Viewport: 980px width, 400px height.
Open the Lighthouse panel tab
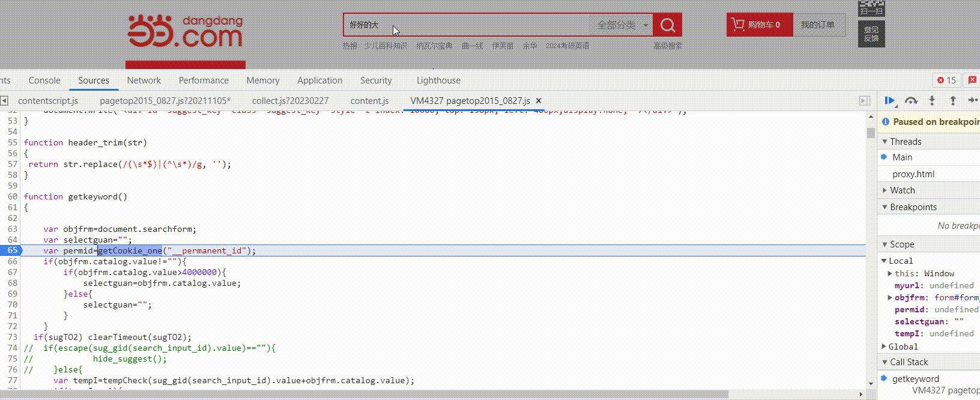coord(438,80)
